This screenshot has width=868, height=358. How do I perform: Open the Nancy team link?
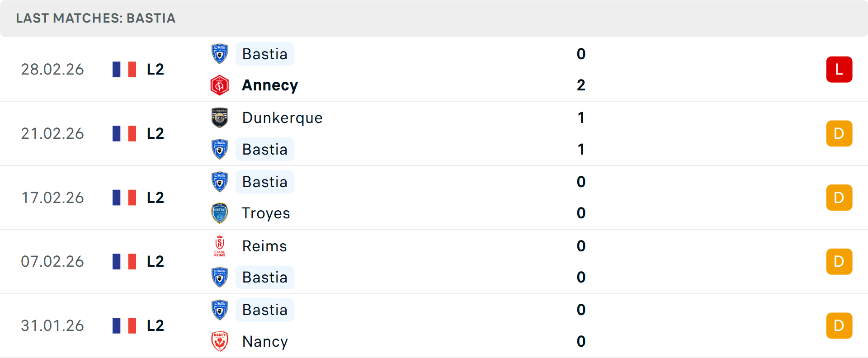265,341
